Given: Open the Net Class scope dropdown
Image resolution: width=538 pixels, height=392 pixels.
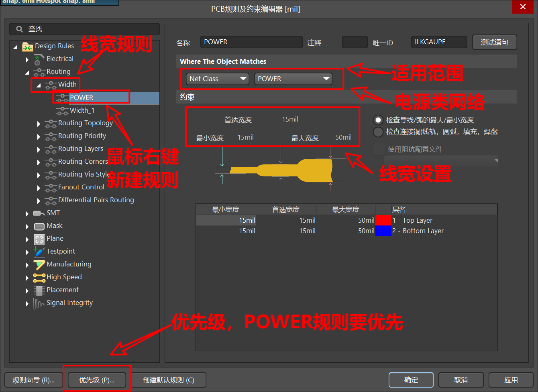Looking at the screenshot, I should [218, 79].
